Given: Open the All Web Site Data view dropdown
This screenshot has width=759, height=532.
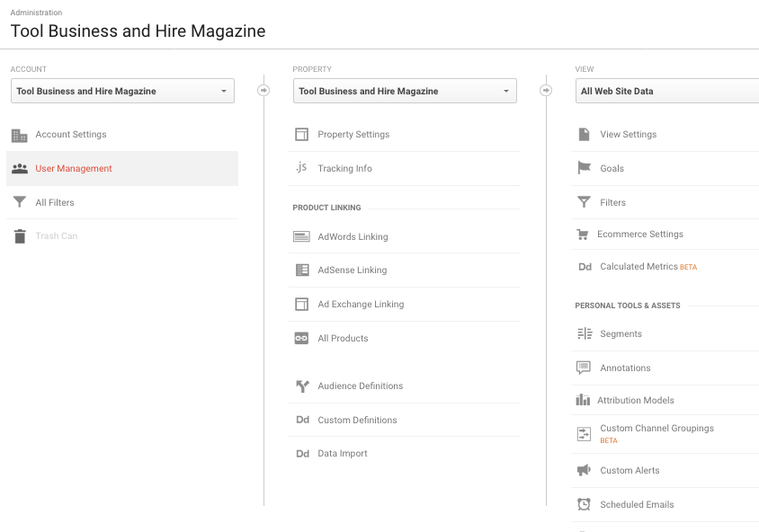Looking at the screenshot, I should (667, 91).
